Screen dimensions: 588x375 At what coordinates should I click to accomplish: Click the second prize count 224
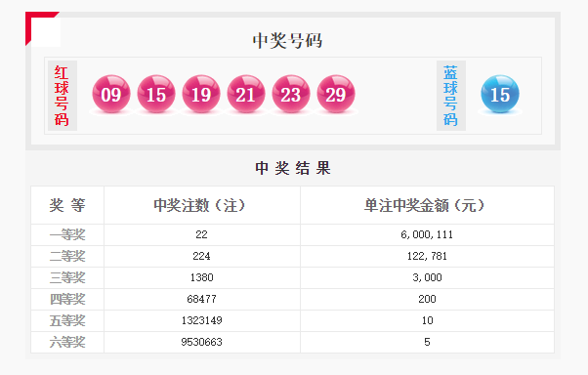(x=202, y=256)
